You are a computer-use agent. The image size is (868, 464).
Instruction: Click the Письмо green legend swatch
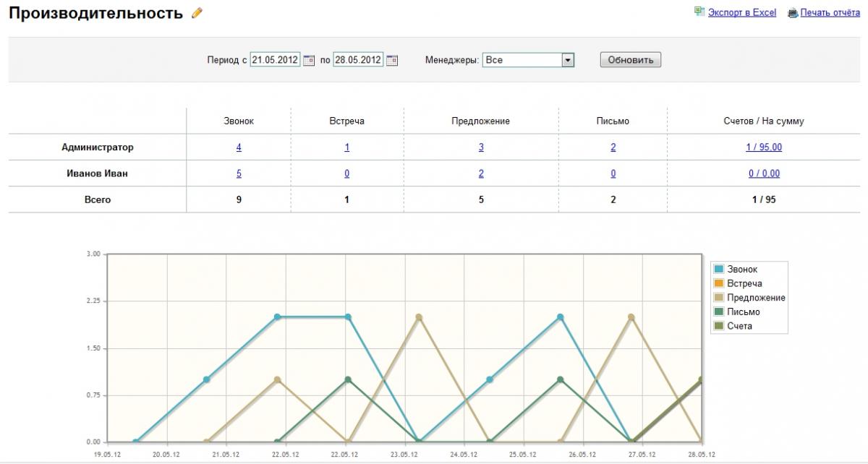[720, 312]
